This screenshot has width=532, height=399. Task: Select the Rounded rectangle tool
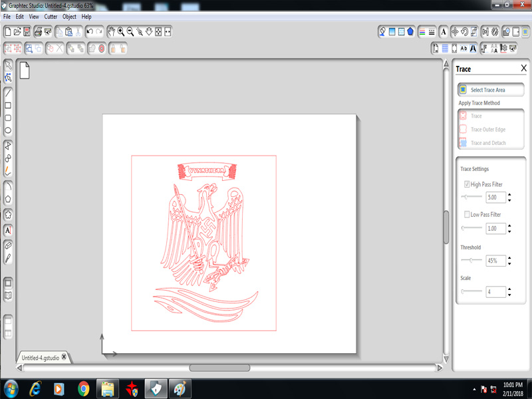[8, 118]
